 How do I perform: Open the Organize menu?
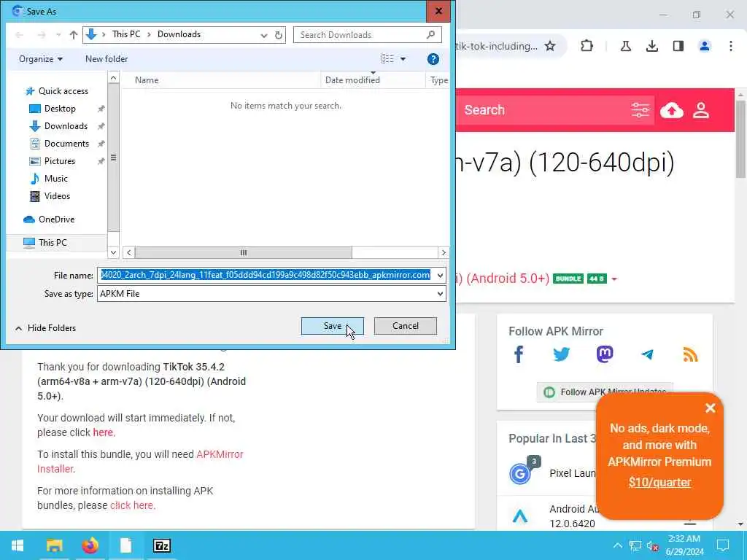coord(41,59)
